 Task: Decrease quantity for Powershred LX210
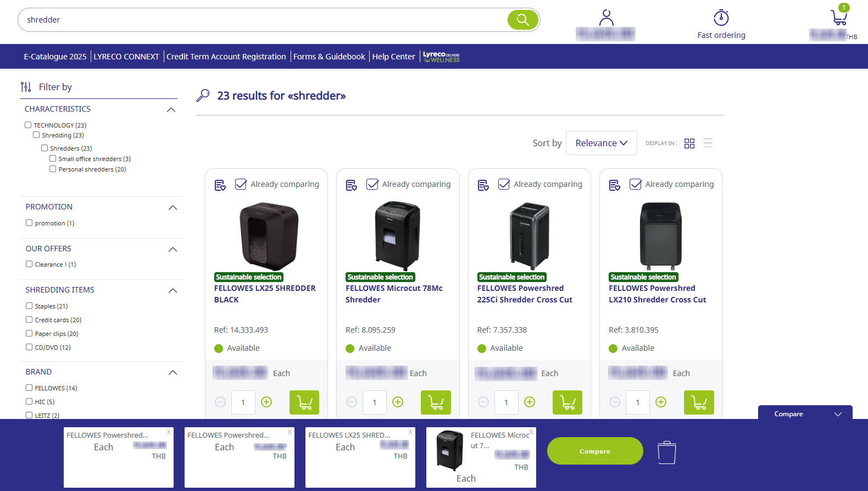[x=615, y=402]
